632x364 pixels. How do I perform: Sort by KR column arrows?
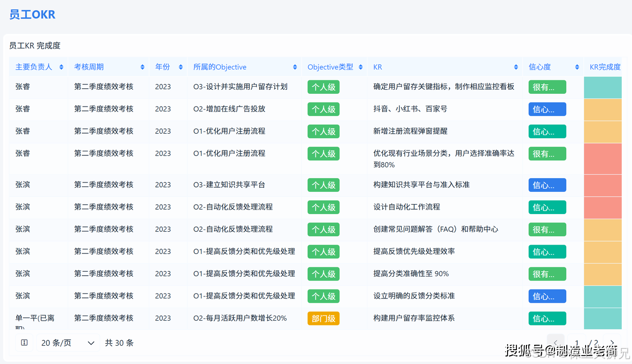(x=516, y=67)
